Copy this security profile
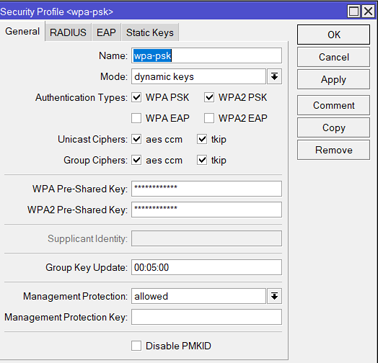Screen dimensions: 378x363 tap(333, 128)
